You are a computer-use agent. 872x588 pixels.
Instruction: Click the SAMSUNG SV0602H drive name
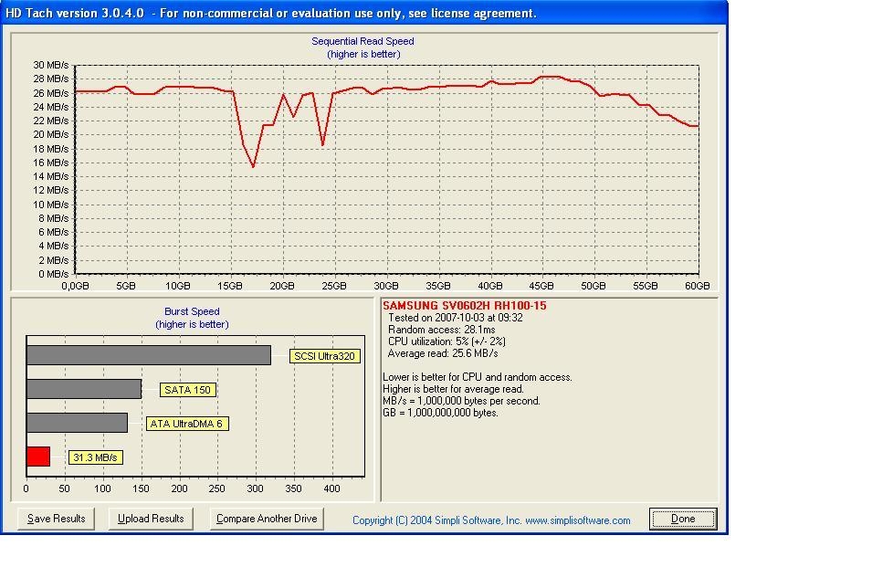click(x=465, y=305)
